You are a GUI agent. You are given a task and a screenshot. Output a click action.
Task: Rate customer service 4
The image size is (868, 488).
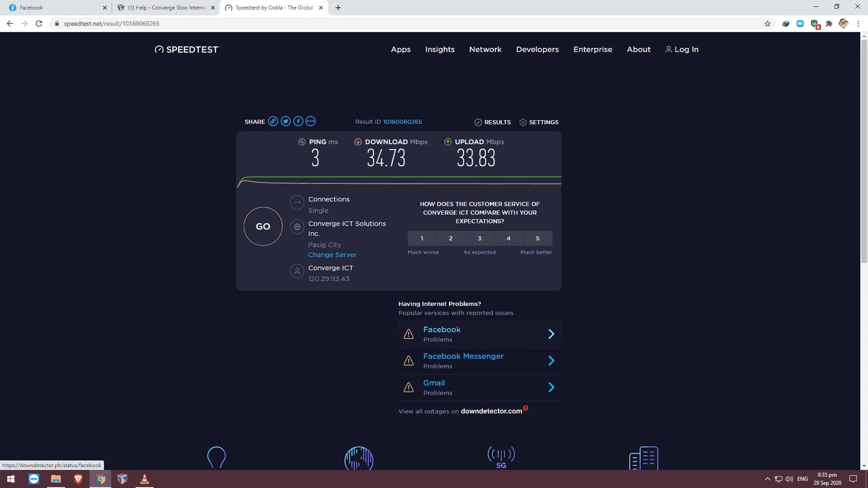click(509, 238)
